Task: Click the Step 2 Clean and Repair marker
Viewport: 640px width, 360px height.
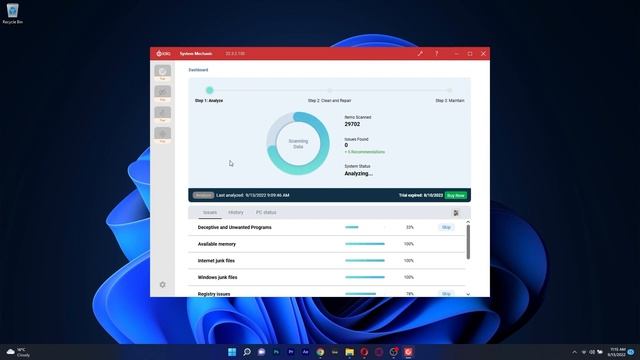Action: tap(330, 90)
